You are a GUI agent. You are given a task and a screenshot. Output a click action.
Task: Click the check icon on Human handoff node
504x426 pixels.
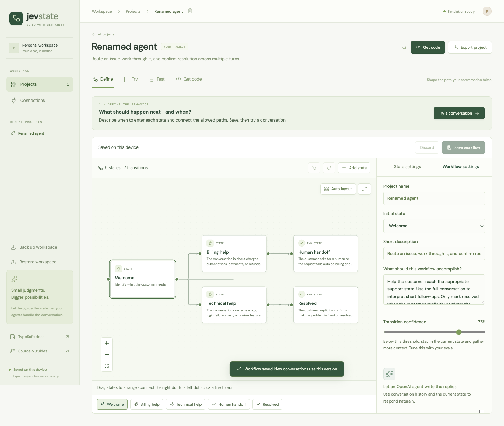click(x=302, y=243)
